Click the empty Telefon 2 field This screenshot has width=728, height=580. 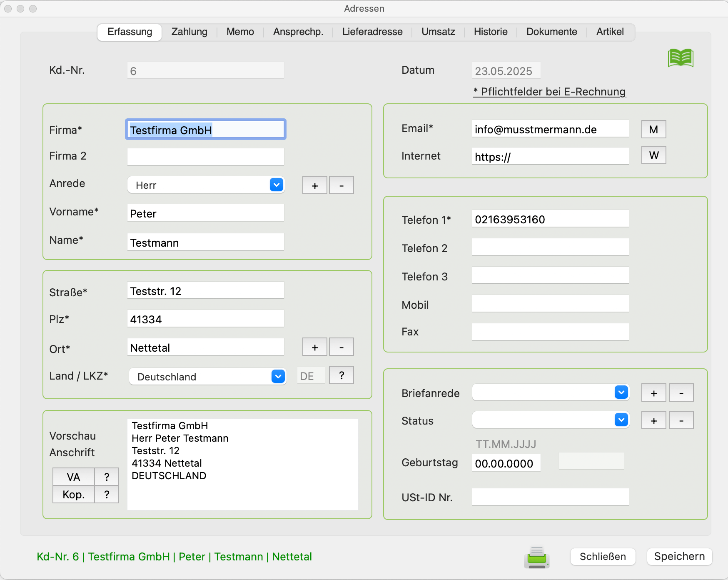coord(551,247)
